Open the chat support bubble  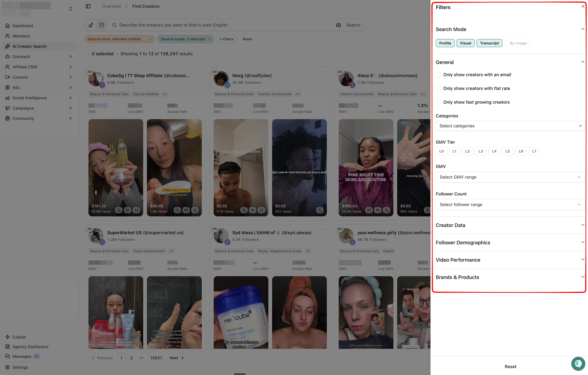578,364
